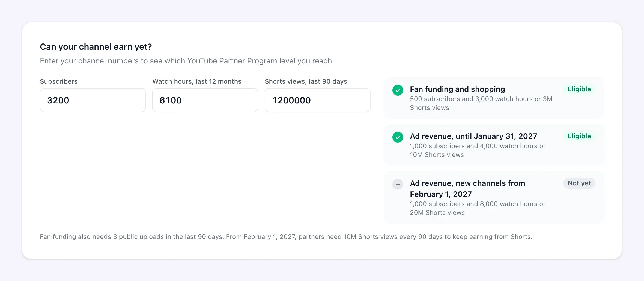The height and width of the screenshot is (281, 644).
Task: Click the Subscribers input field showing 3200
Action: [93, 100]
